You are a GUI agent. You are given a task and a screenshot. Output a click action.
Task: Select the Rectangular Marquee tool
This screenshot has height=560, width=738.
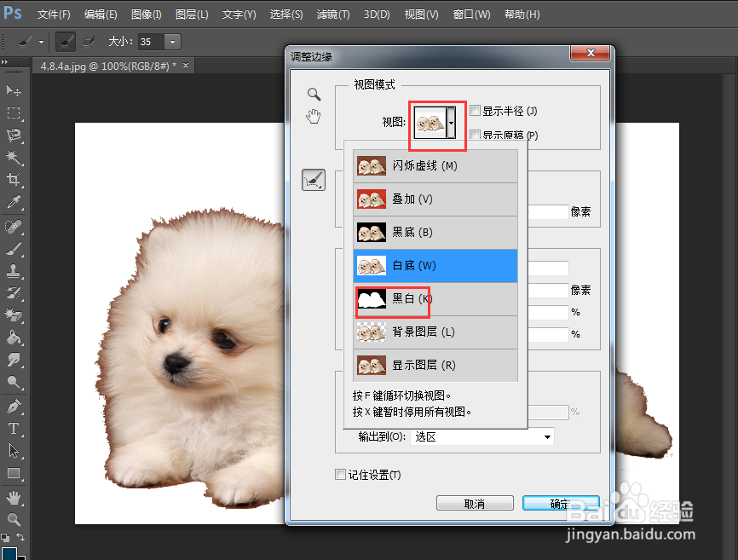pos(13,113)
